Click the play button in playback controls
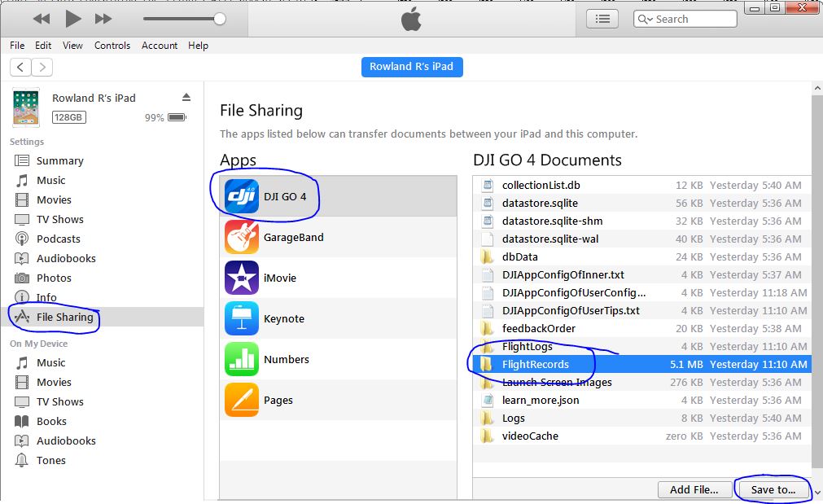The image size is (823, 504). point(73,18)
